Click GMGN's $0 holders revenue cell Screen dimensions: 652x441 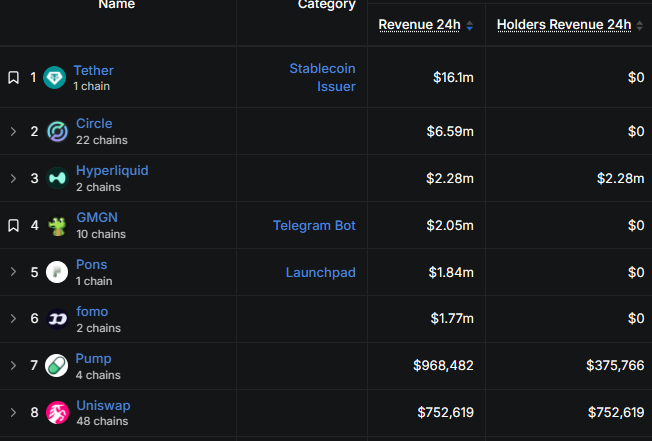(636, 225)
